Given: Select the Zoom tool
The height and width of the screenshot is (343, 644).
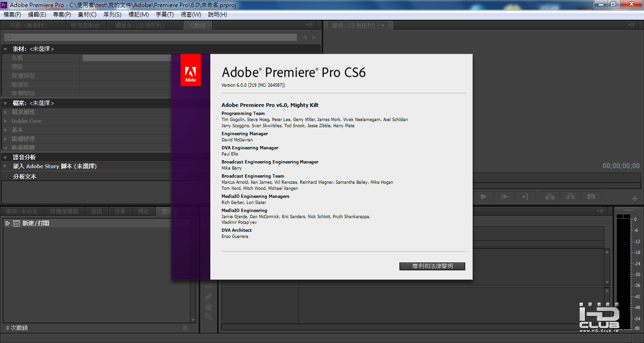Looking at the screenshot, I should tap(208, 317).
